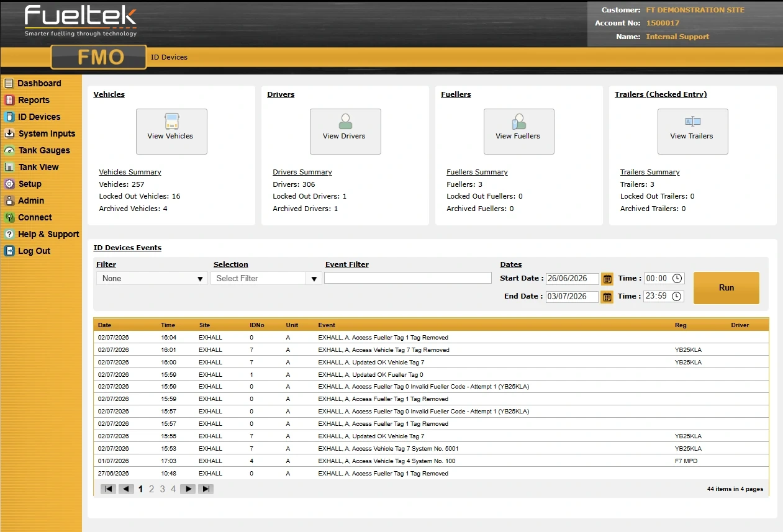Click the Help & Support question icon
The width and height of the screenshot is (783, 532).
click(x=9, y=234)
